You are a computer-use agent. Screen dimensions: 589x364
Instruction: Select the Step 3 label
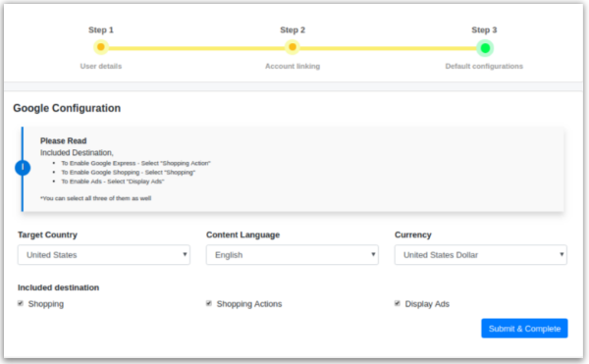tap(484, 30)
